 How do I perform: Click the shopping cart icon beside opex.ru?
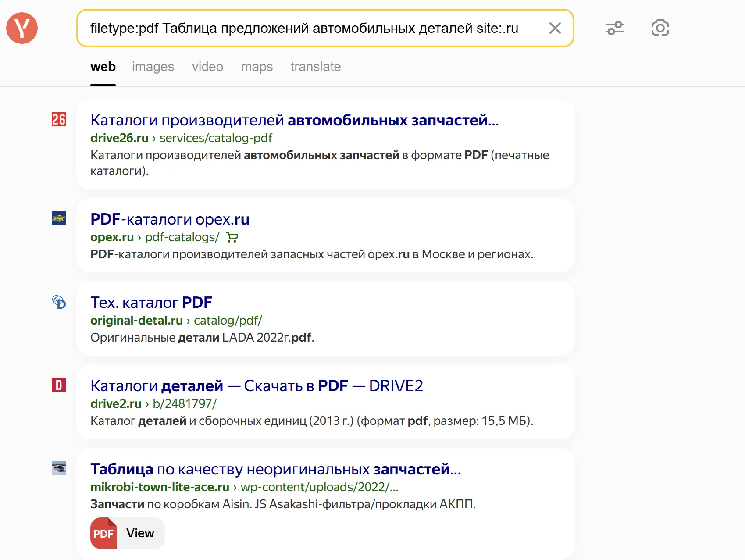pos(232,237)
